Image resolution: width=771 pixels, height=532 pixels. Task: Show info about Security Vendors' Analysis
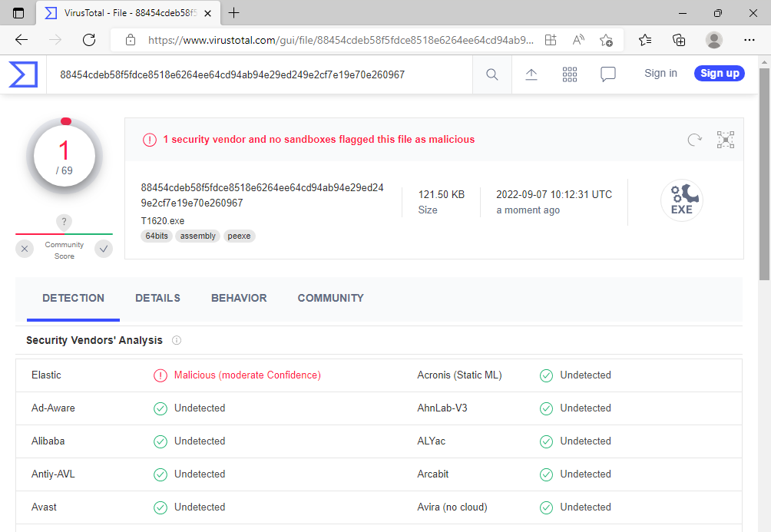tap(177, 340)
